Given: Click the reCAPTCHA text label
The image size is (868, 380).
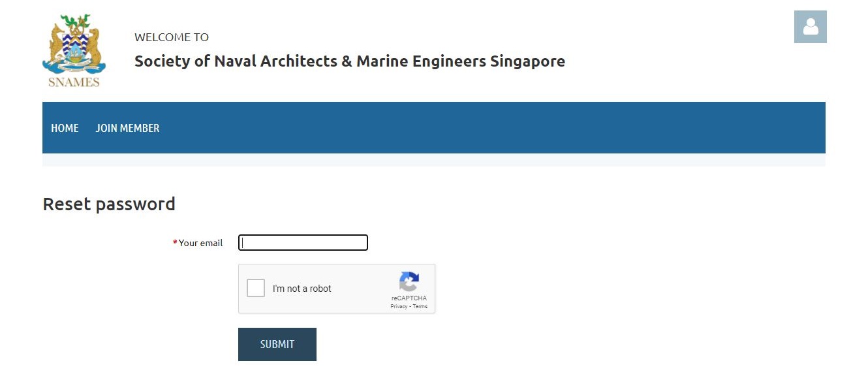Looking at the screenshot, I should [x=409, y=298].
